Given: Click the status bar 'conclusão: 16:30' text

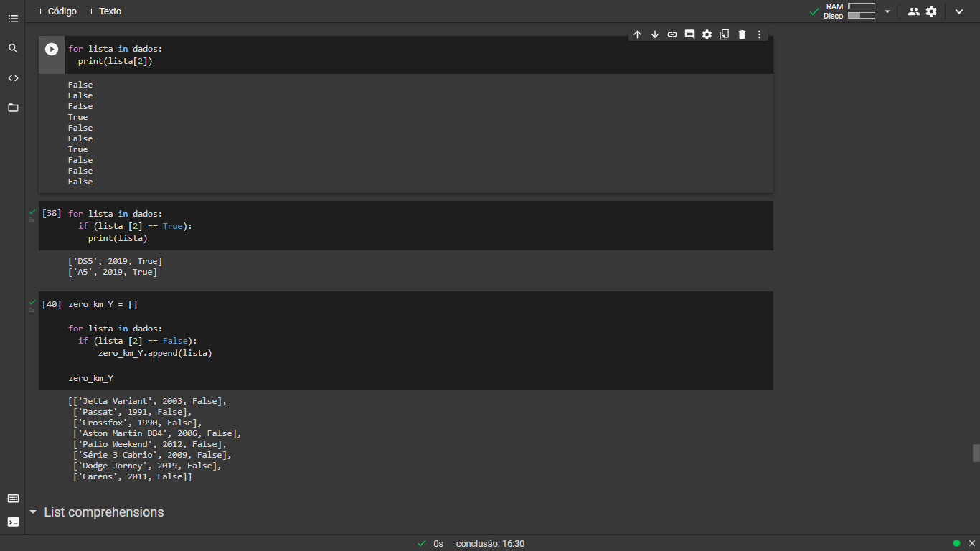Looking at the screenshot, I should [x=490, y=544].
